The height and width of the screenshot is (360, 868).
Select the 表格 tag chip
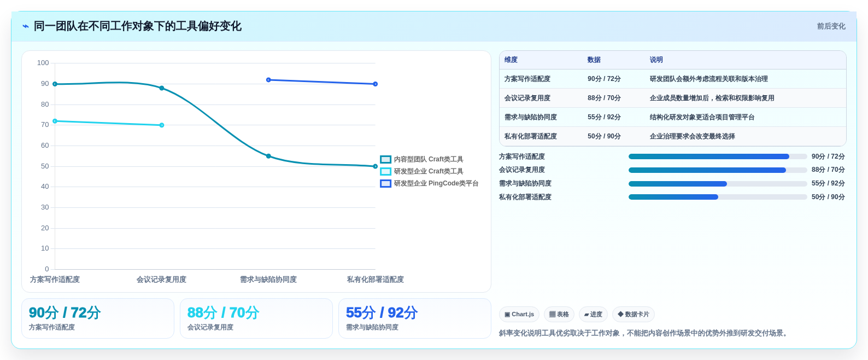[559, 315]
